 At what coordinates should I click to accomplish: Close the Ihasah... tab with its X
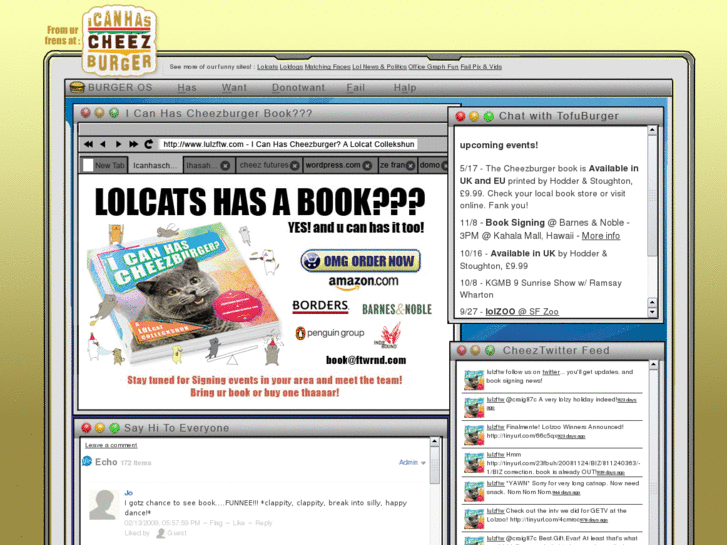tap(225, 166)
